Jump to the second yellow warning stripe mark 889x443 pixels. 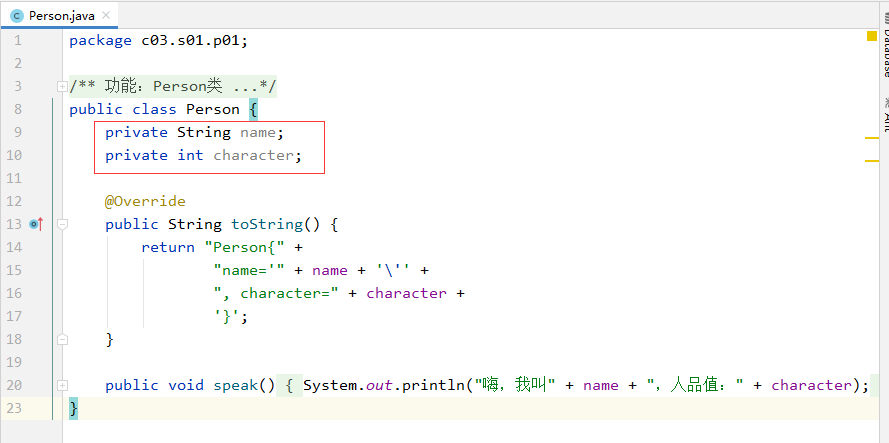(871, 161)
